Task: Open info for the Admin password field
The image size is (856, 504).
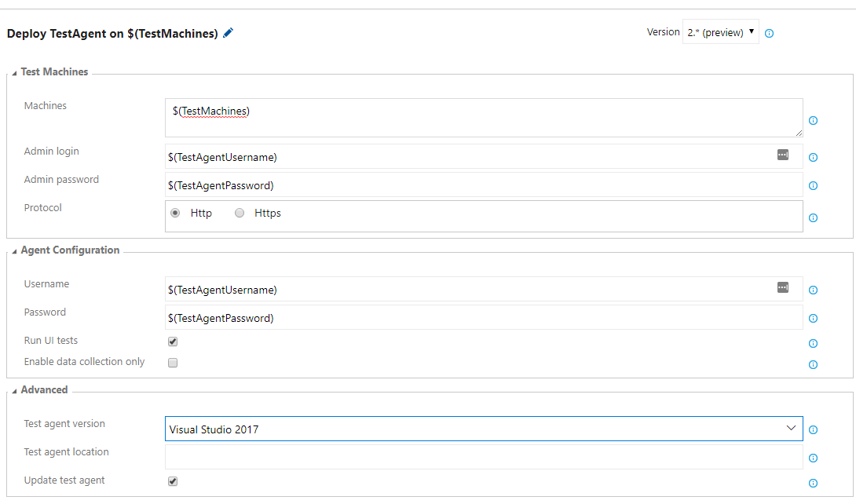Action: tap(813, 185)
